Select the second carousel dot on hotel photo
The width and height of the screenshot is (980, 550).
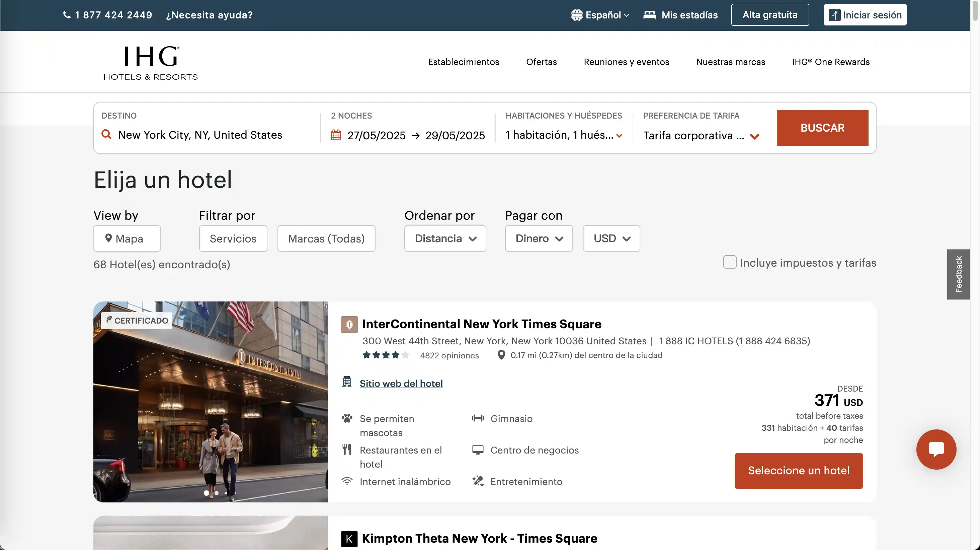[217, 493]
